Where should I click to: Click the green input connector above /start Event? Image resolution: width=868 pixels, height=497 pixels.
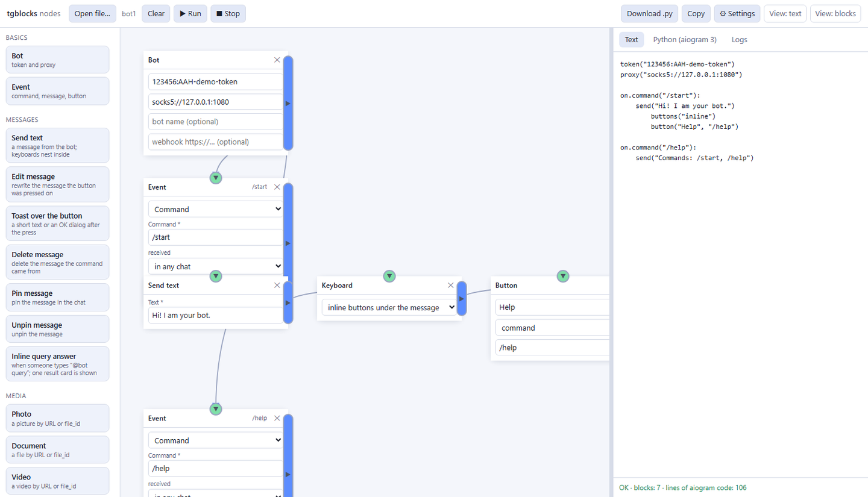216,178
